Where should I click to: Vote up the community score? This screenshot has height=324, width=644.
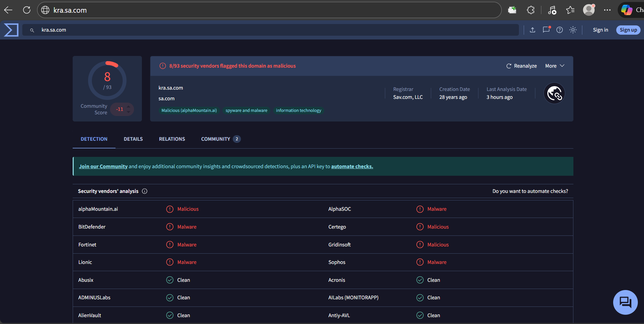coord(129,106)
